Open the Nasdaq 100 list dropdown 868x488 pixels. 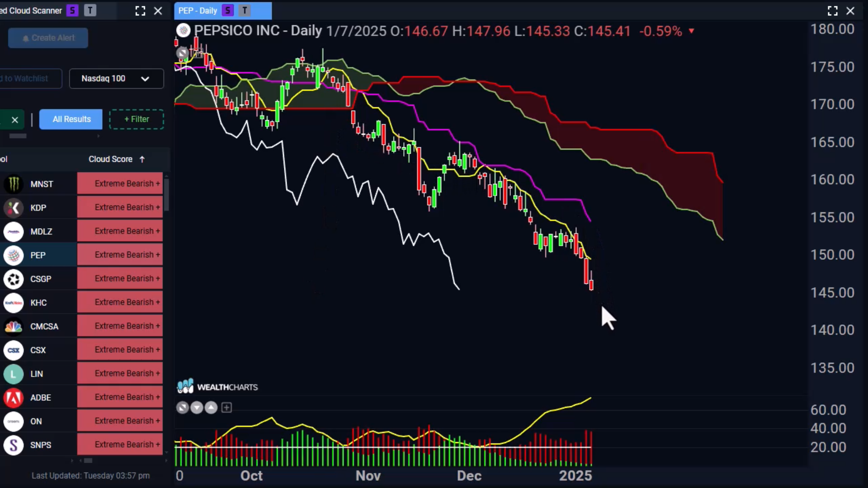(x=116, y=79)
